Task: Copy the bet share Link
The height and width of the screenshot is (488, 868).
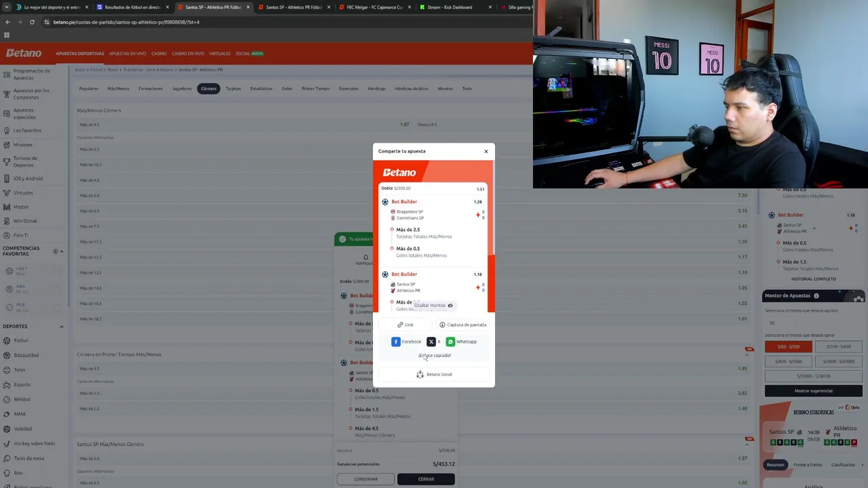Action: [406, 325]
